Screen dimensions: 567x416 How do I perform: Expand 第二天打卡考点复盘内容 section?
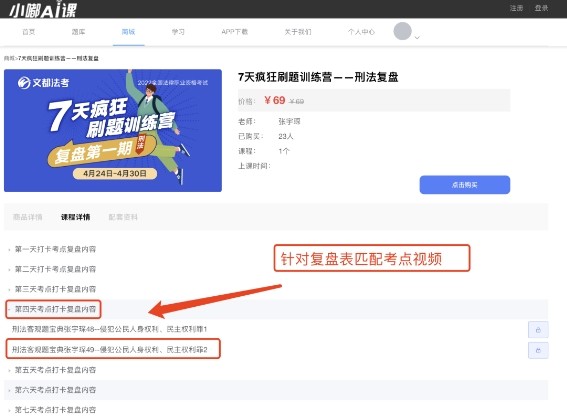tap(55, 269)
